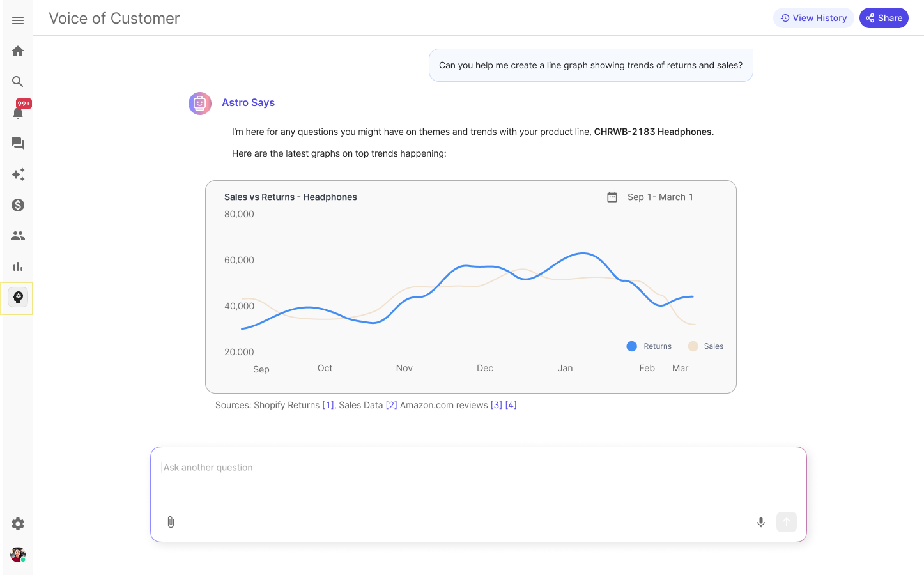Click the Share button

(884, 18)
